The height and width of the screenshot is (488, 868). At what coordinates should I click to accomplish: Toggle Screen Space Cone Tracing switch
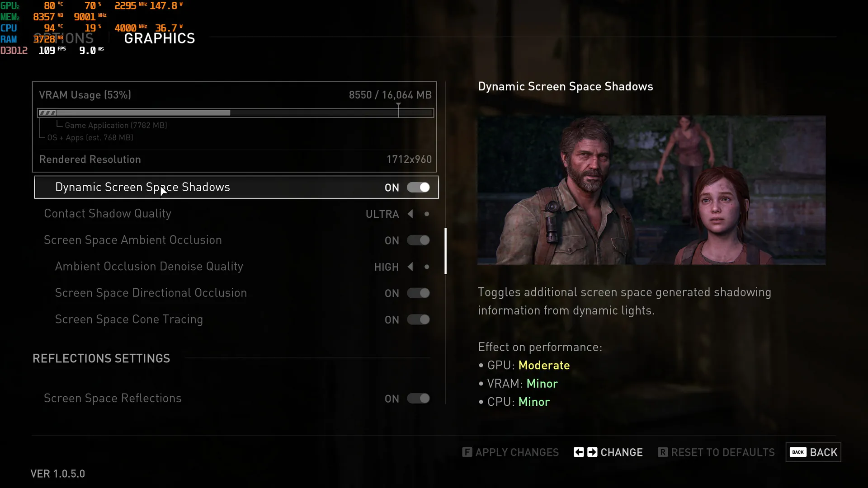coord(418,319)
